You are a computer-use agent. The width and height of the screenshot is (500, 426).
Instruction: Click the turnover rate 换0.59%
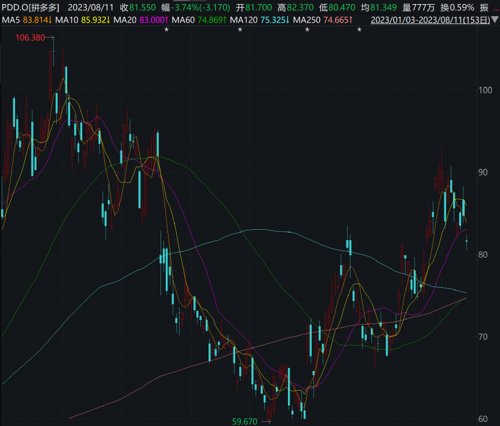pos(457,7)
